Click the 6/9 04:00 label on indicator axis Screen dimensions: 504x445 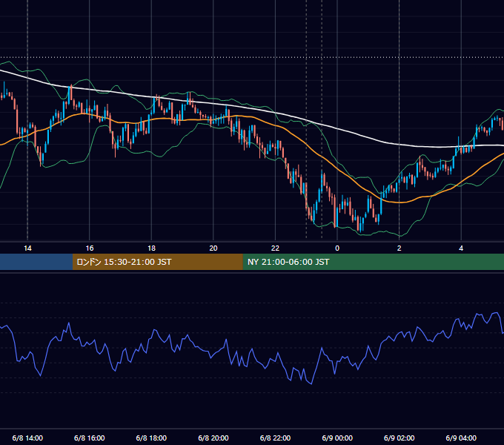[461, 438]
